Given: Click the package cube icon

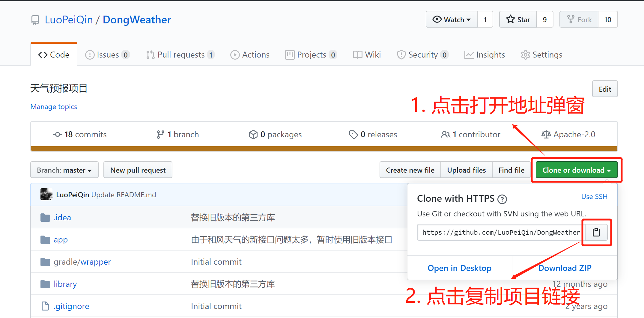Looking at the screenshot, I should (x=253, y=135).
